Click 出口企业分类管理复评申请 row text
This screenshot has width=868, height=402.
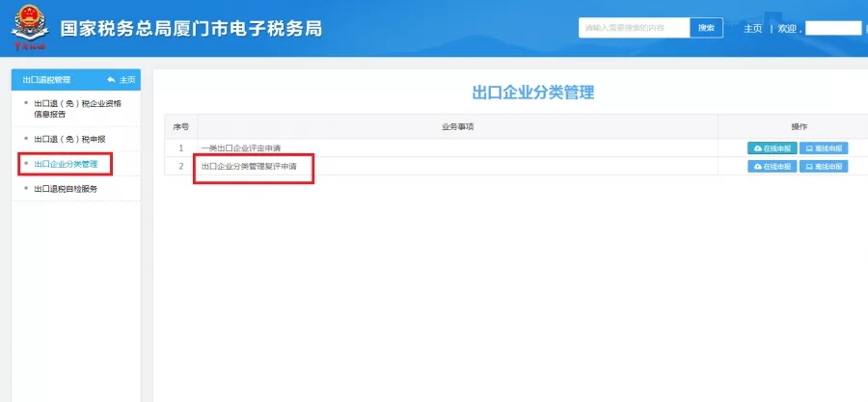(249, 166)
